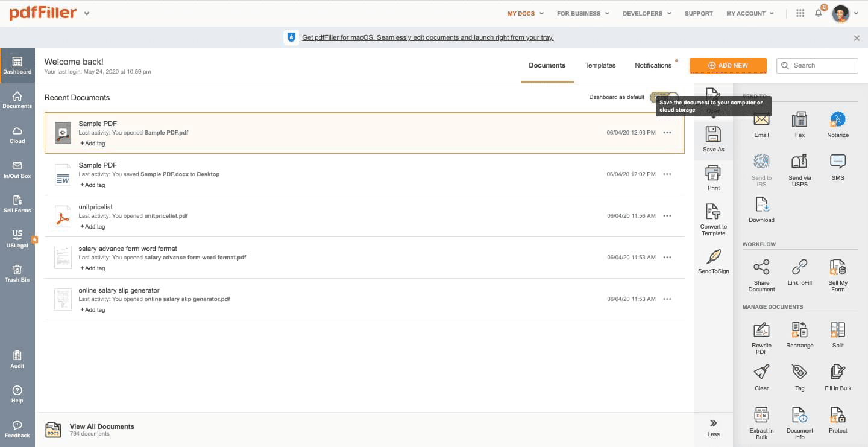Click the Download icon
Screen dimensions: 868x447
click(x=761, y=204)
